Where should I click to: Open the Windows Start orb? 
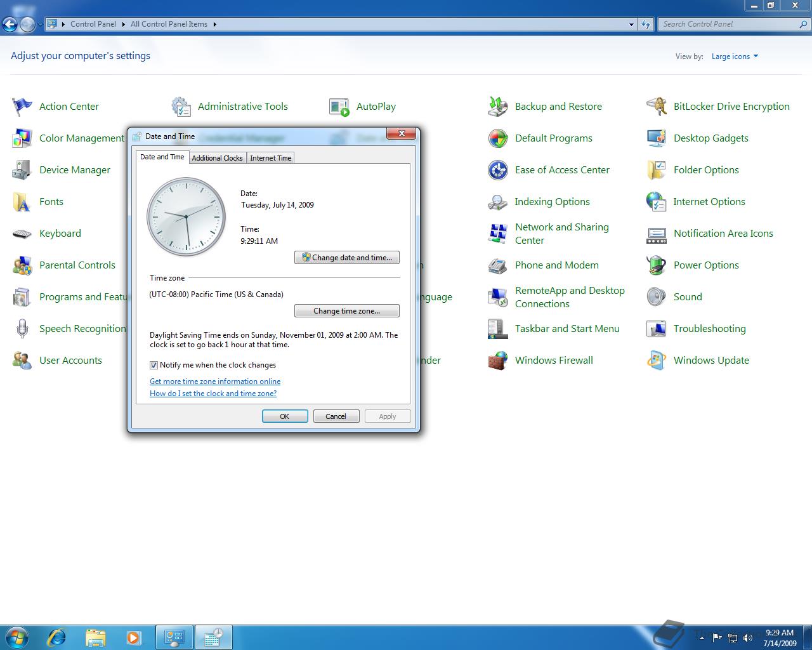point(16,637)
